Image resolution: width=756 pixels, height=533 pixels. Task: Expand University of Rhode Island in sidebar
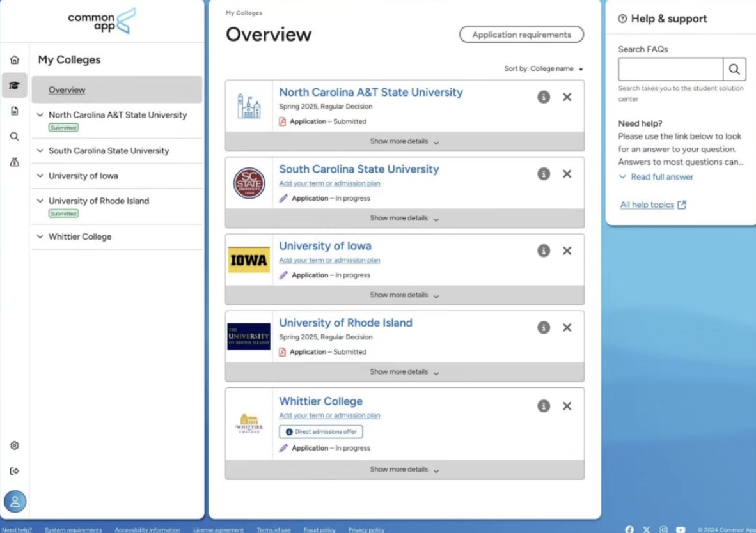point(40,201)
